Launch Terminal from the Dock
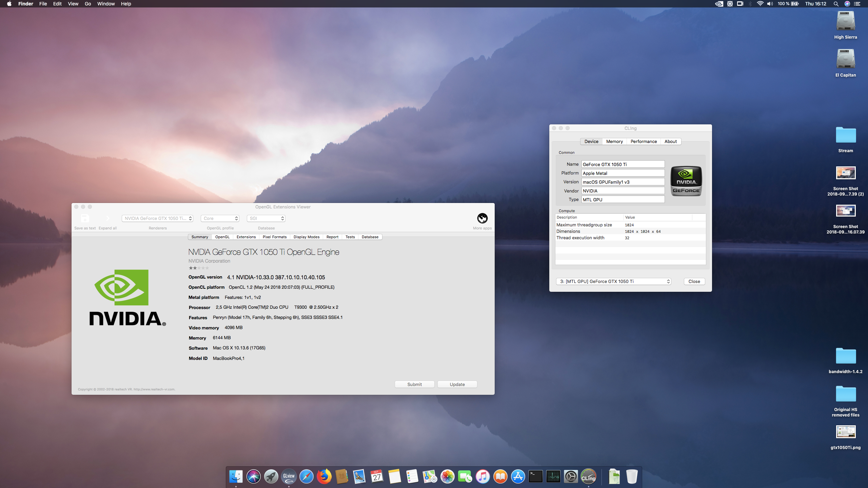The image size is (868, 488). coord(535,477)
